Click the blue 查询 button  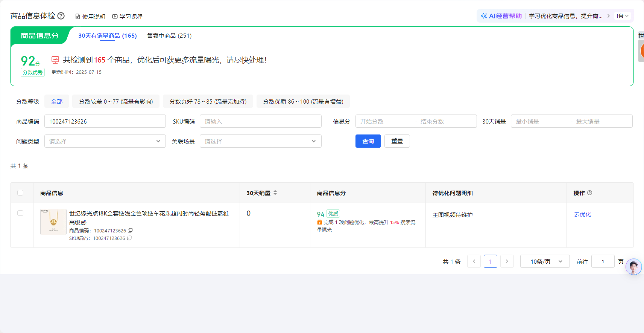pyautogui.click(x=368, y=141)
